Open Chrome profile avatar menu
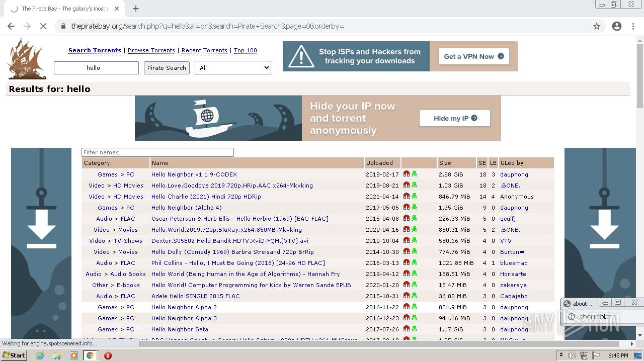 pyautogui.click(x=617, y=26)
